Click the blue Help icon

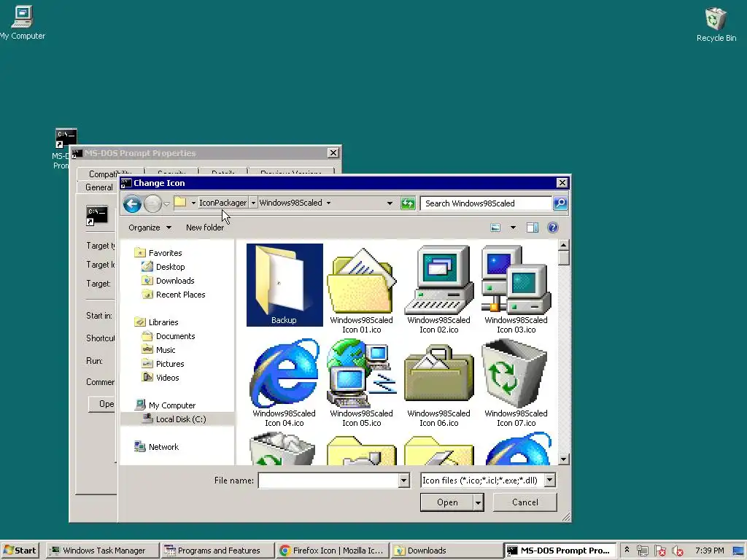[x=553, y=227]
